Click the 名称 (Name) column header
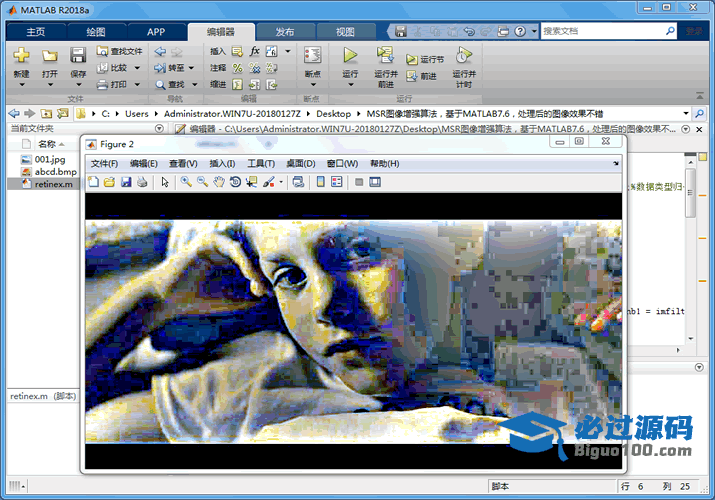The image size is (715, 500). pos(47,144)
